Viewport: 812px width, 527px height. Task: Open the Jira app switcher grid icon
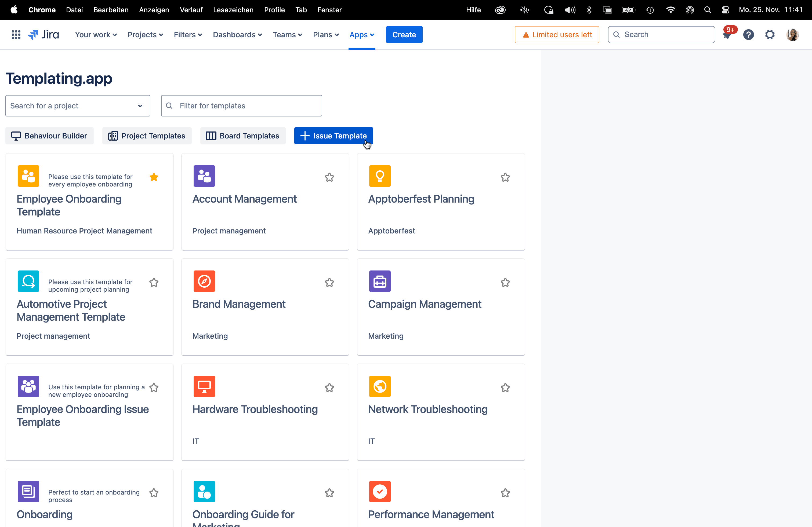click(x=16, y=34)
